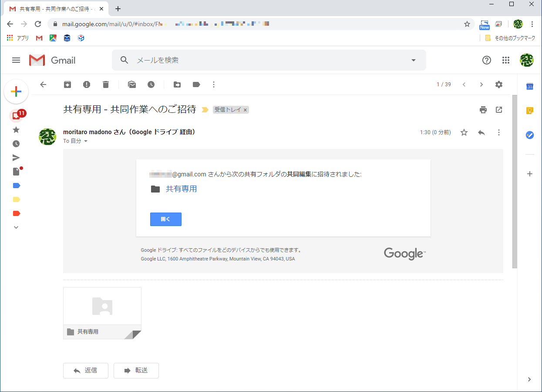542x392 pixels.
Task: Open advanced search options
Action: click(413, 60)
